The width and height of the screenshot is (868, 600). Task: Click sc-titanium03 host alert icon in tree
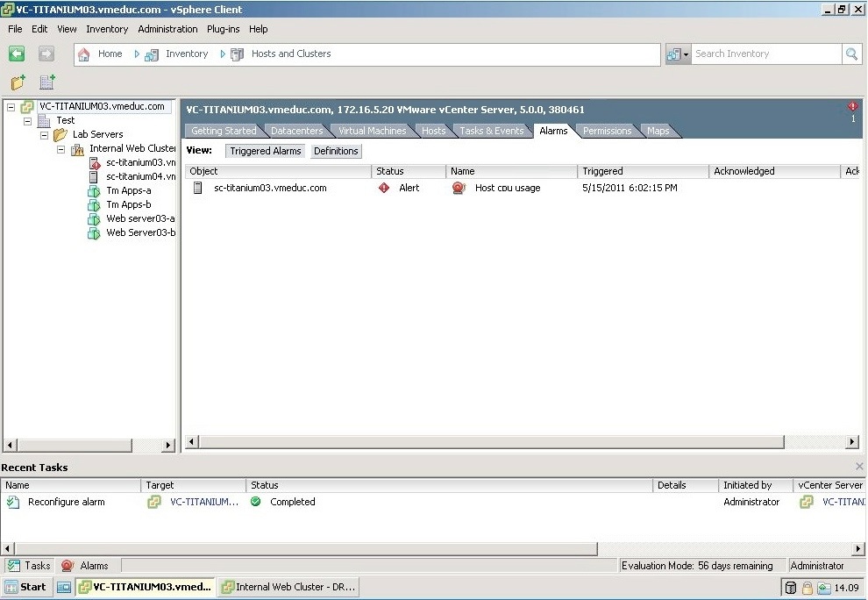[95, 163]
